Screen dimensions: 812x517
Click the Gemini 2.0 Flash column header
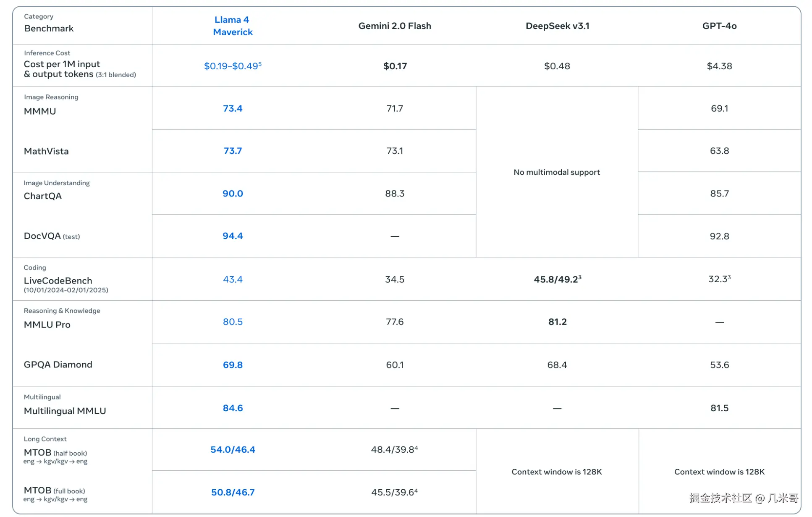tap(394, 26)
